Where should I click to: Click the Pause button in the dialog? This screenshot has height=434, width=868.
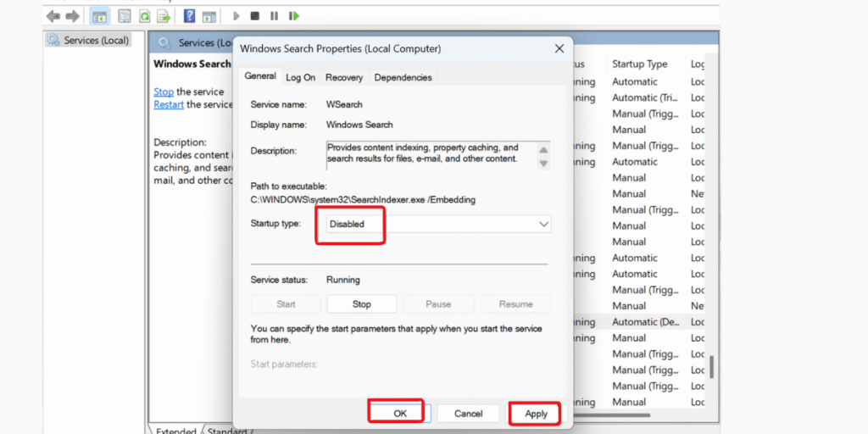[x=438, y=304]
